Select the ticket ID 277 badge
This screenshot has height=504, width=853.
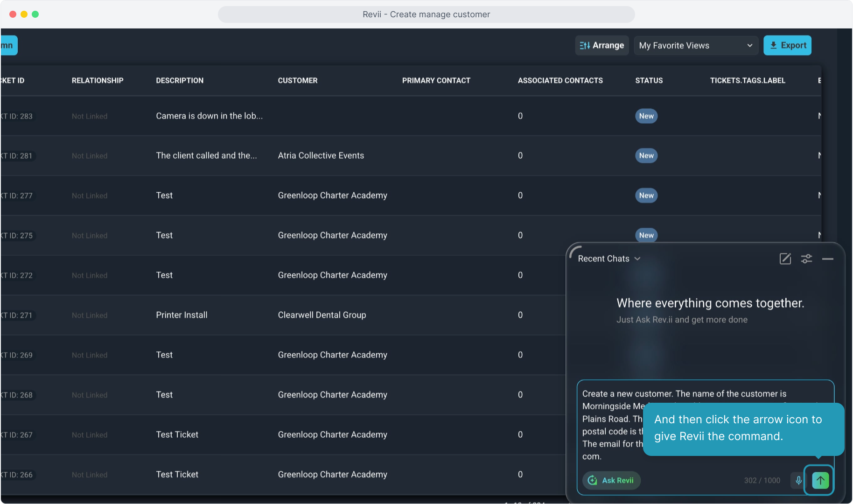pos(18,196)
